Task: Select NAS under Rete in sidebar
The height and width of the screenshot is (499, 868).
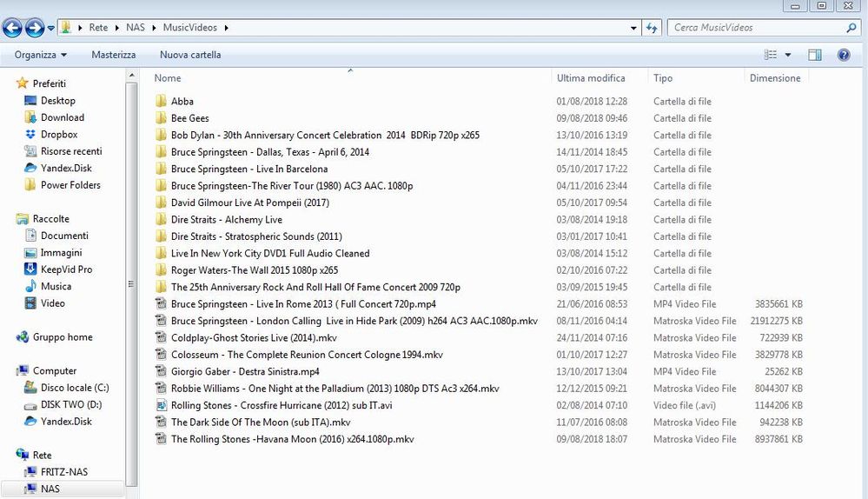Action: coord(50,489)
